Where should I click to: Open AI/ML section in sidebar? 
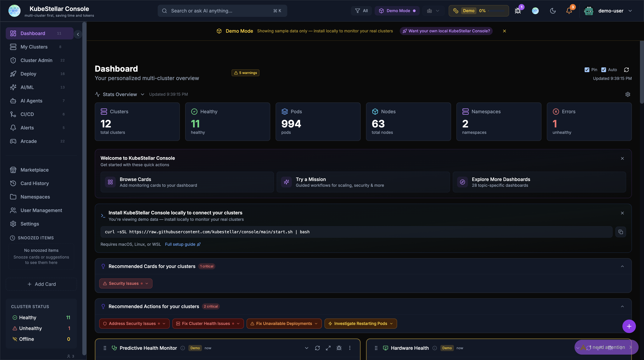39,87
